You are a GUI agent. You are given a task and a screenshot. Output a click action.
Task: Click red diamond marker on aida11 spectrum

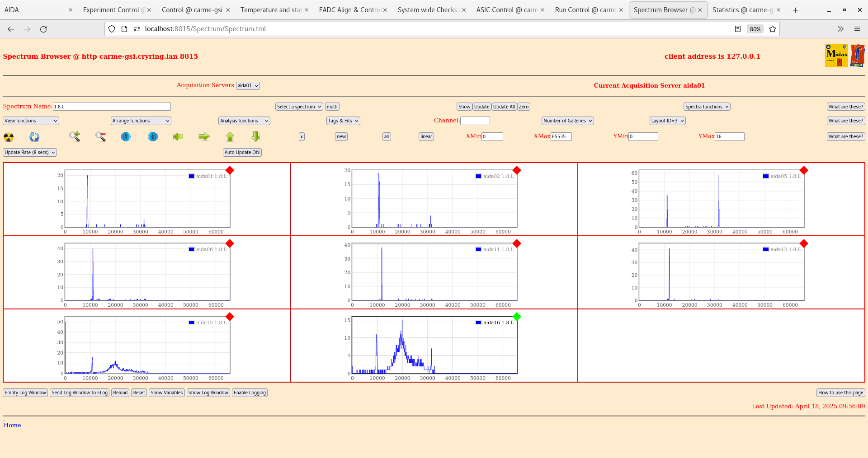coord(517,243)
